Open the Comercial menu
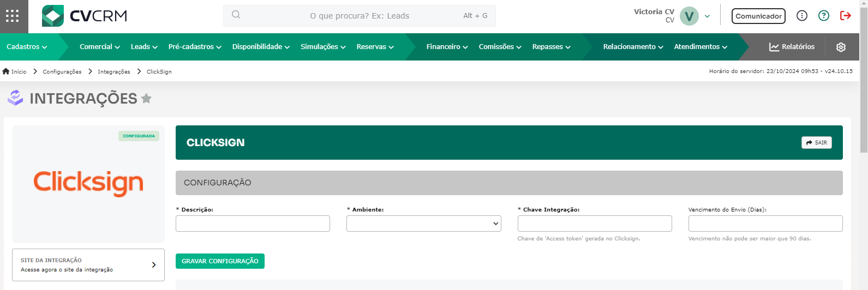The image size is (868, 290). (99, 47)
